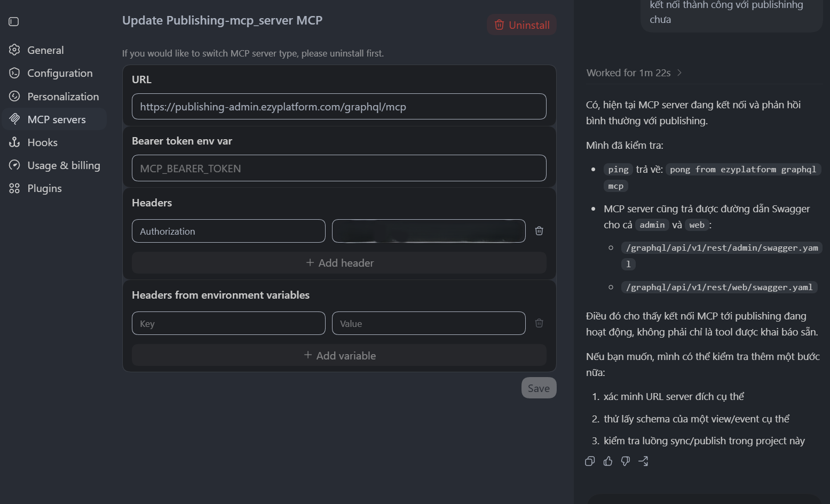Click the MCP servers icon
Image resolution: width=830 pixels, height=504 pixels.
pos(14,119)
